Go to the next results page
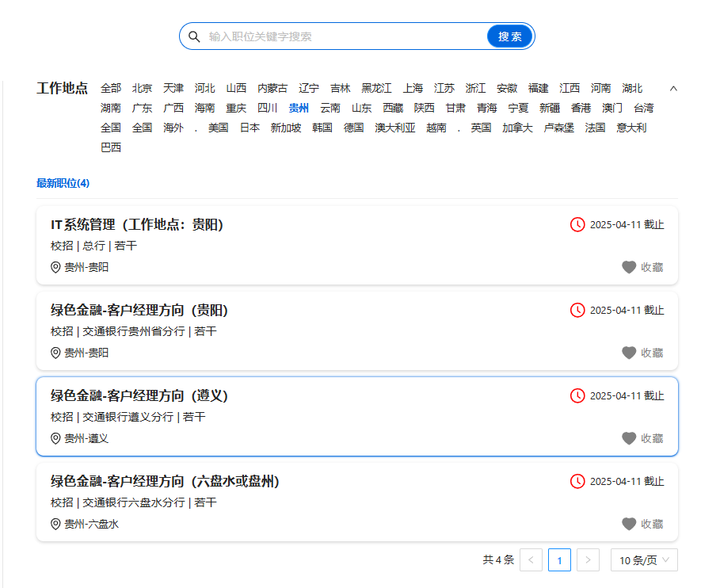Viewport: 701px width, 588px height. [x=588, y=559]
